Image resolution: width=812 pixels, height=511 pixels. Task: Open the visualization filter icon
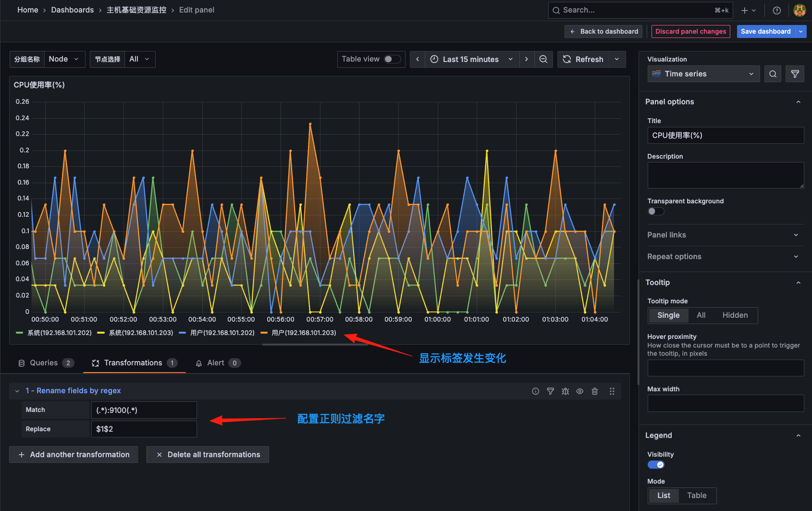[x=795, y=74]
